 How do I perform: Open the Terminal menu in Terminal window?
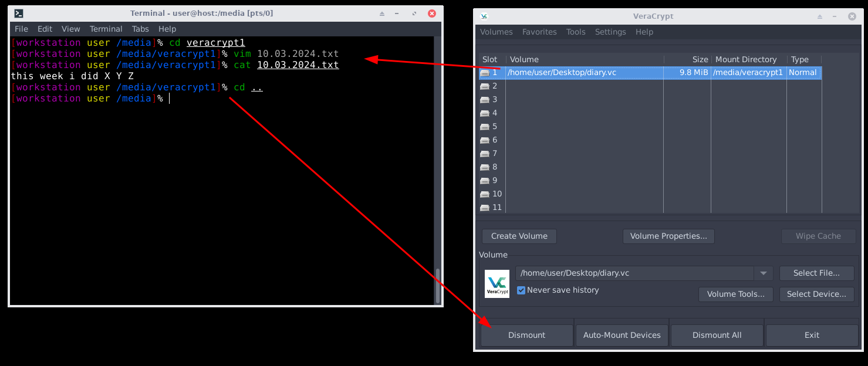click(x=106, y=29)
